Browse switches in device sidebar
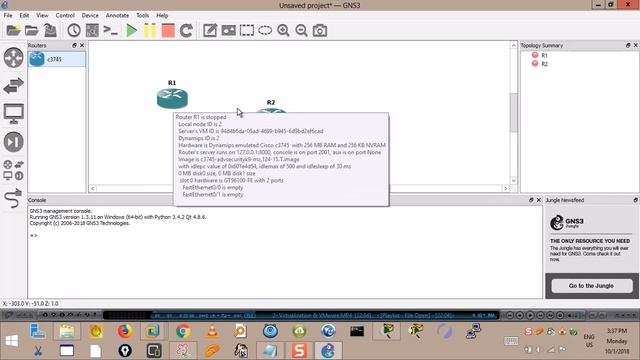The width and height of the screenshot is (640, 360). pyautogui.click(x=13, y=86)
